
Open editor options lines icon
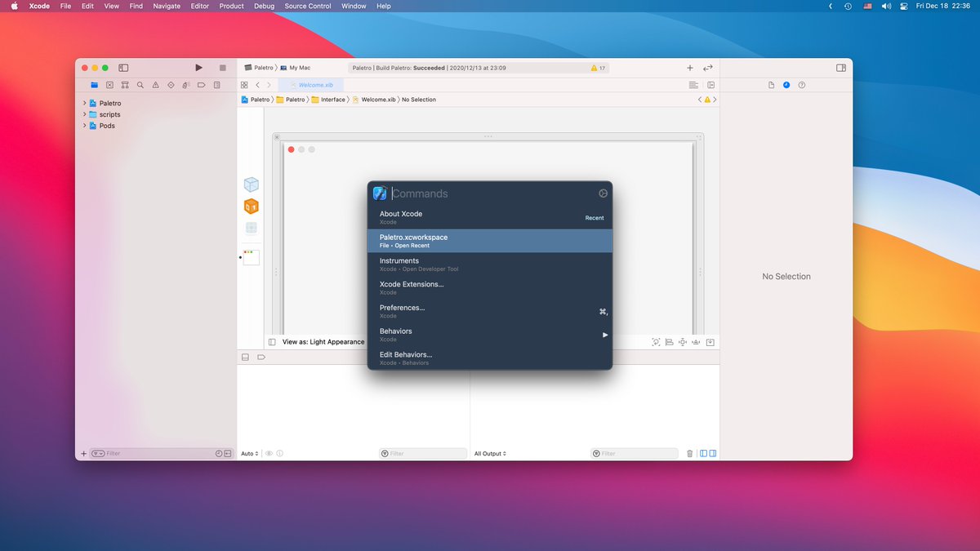[x=693, y=85]
